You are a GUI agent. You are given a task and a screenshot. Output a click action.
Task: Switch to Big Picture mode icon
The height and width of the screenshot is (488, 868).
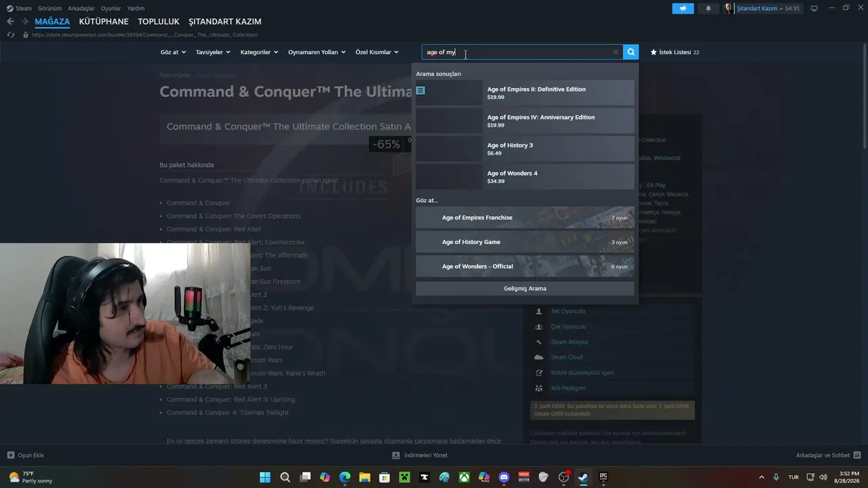pyautogui.click(x=814, y=8)
